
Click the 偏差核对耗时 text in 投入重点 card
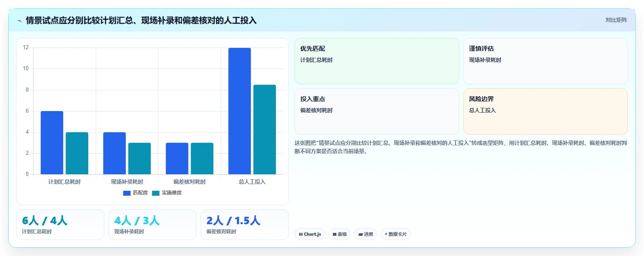(x=316, y=110)
